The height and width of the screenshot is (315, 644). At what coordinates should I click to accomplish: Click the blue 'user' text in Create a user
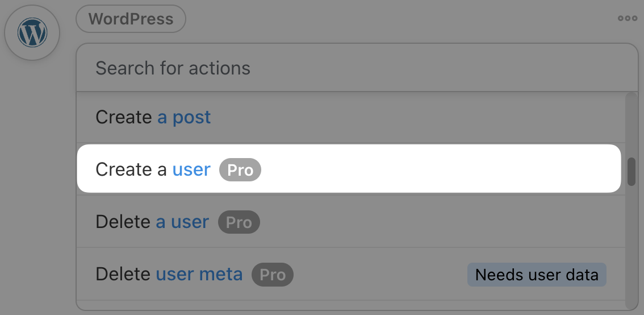click(x=191, y=169)
